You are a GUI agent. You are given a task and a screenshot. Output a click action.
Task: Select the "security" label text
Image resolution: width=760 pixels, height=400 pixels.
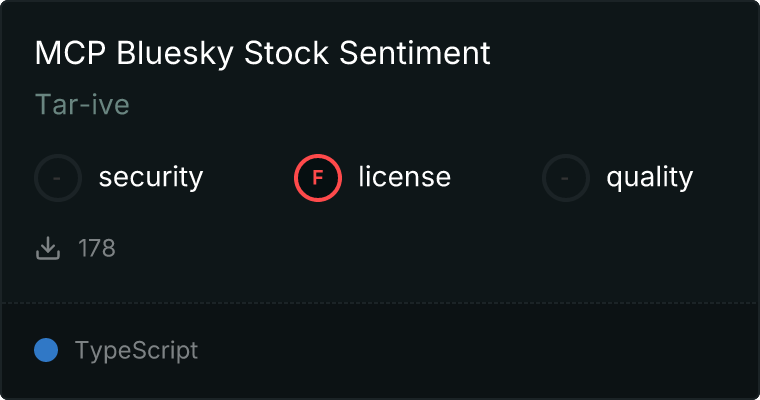pos(150,178)
